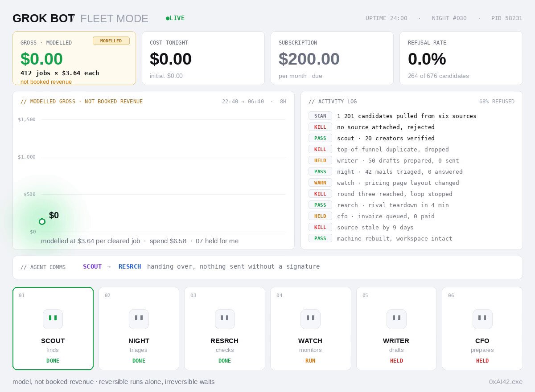Image resolution: width=535 pixels, height=392 pixels.
Task: Click the green LIVE status dot
Action: tap(168, 18)
